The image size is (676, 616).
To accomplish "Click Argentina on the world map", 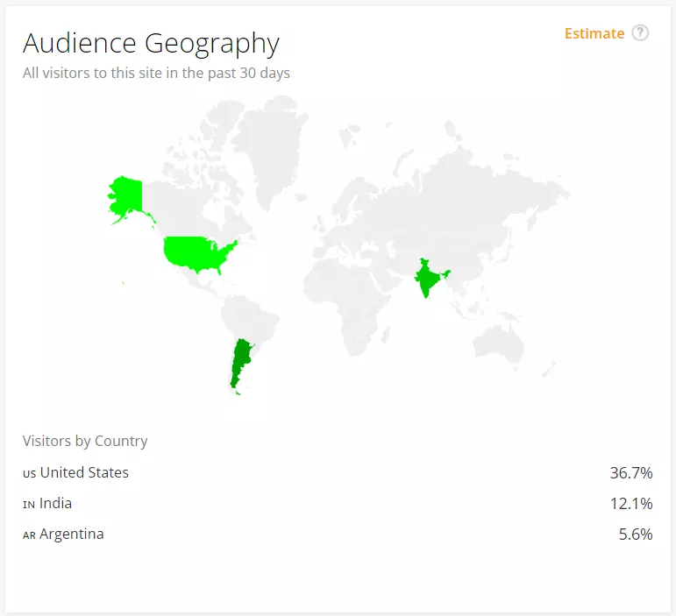I will point(238,364).
